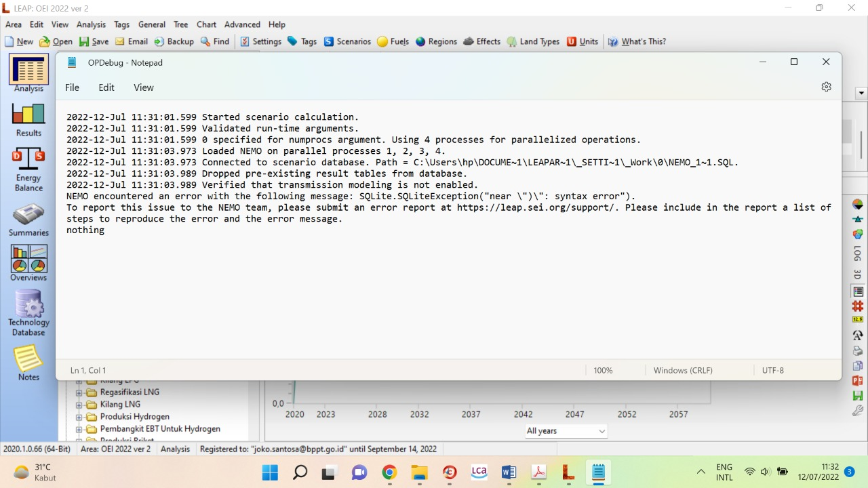
Task: Open the LEAP Tree menu
Action: click(x=181, y=24)
